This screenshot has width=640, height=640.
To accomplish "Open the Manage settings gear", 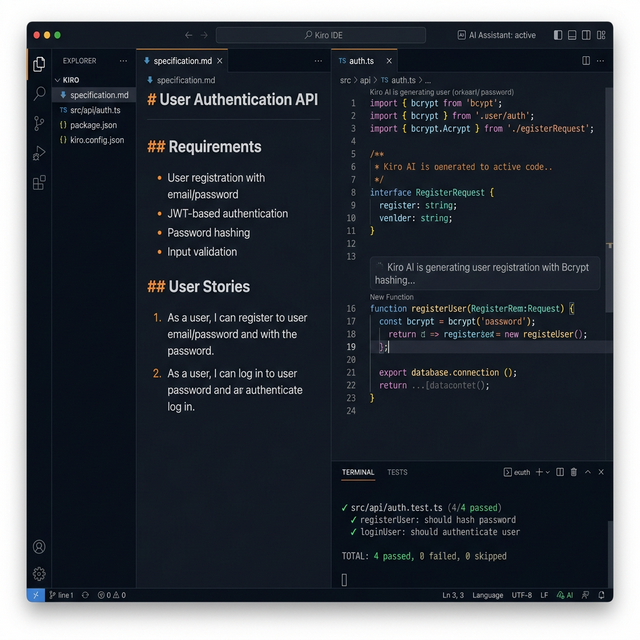I will pos(39,574).
